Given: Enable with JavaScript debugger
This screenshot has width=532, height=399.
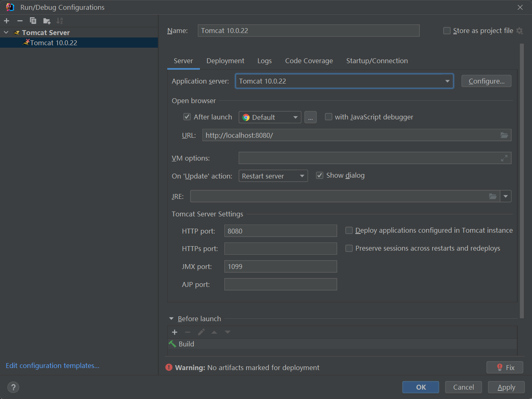Looking at the screenshot, I should pos(328,117).
